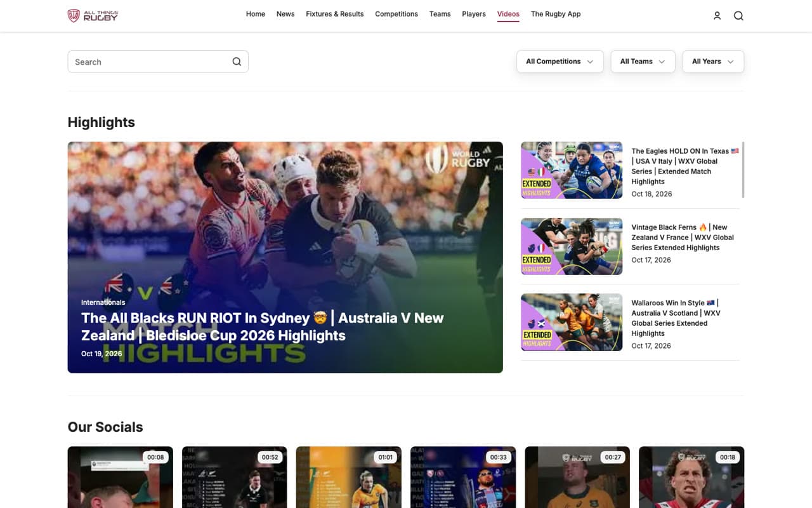812x508 pixels.
Task: Expand the All Competitions dropdown
Action: pyautogui.click(x=560, y=62)
